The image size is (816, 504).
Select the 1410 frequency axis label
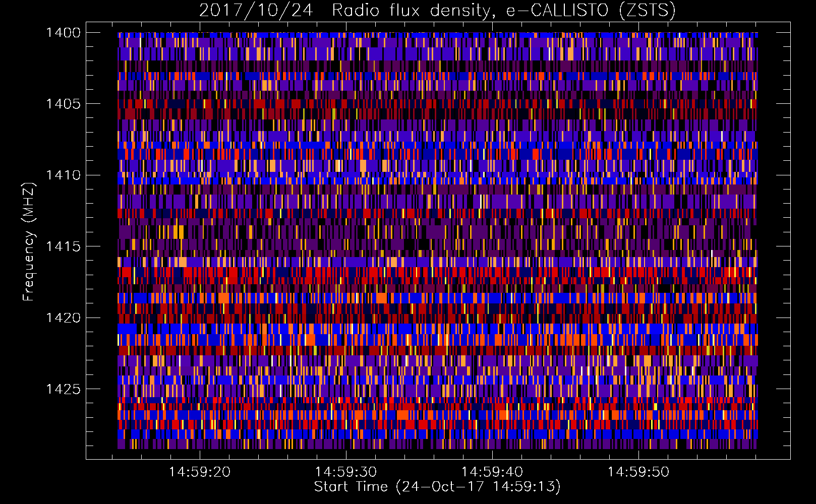(63, 175)
